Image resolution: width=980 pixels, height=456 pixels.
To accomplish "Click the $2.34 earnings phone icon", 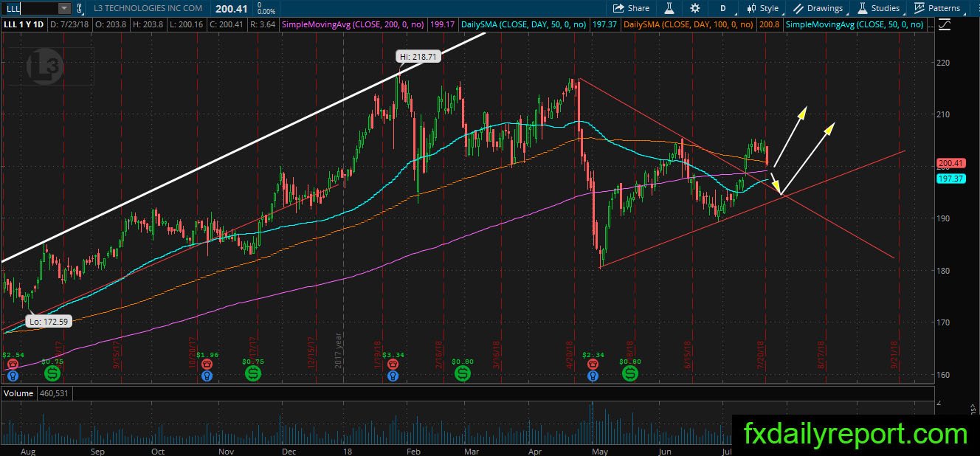I will [x=592, y=365].
